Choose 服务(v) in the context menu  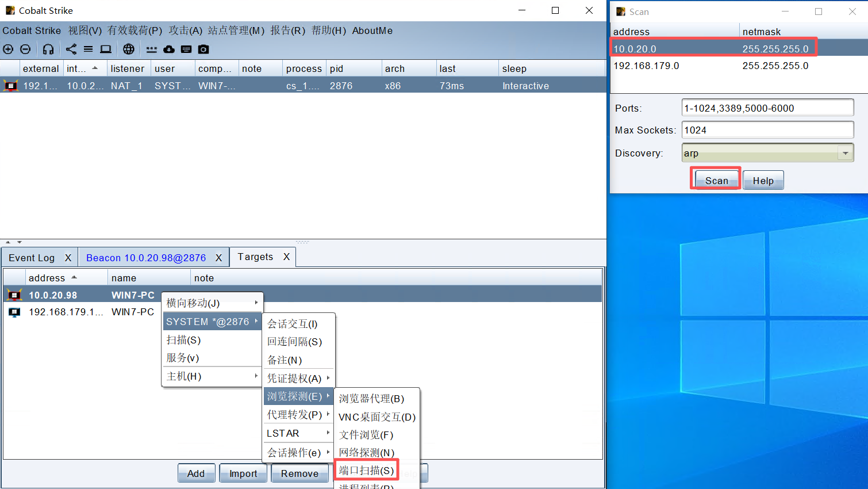(213, 358)
